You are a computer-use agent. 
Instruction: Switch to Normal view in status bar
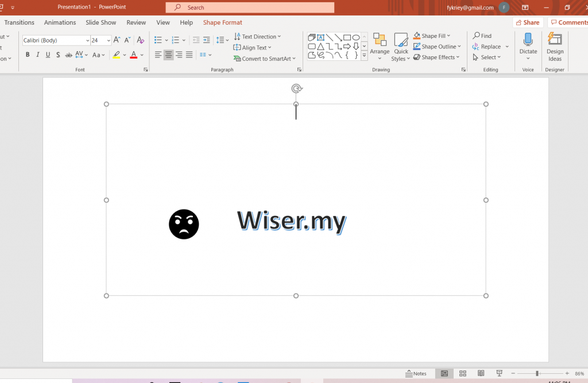pyautogui.click(x=444, y=373)
